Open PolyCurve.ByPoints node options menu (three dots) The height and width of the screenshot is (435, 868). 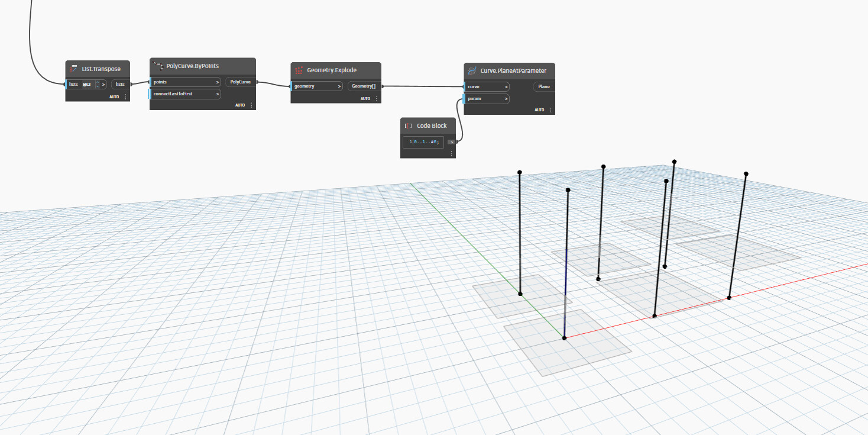click(x=251, y=105)
